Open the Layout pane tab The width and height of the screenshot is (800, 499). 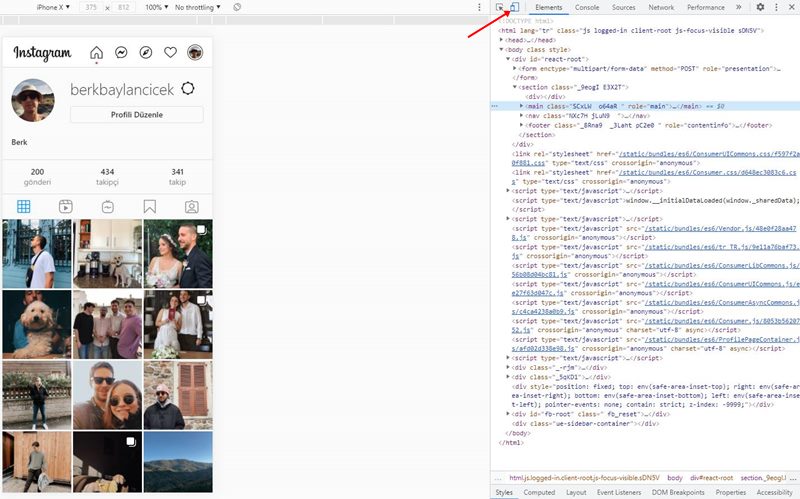tap(576, 492)
